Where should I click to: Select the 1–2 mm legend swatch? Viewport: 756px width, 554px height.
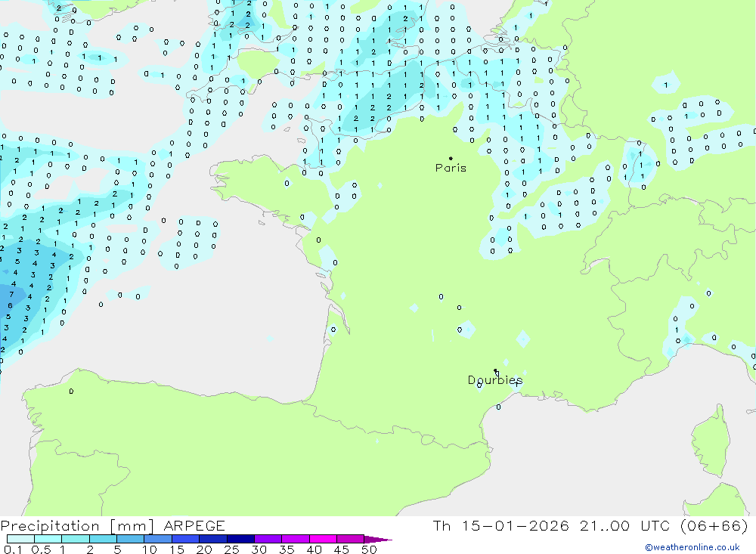point(75,539)
